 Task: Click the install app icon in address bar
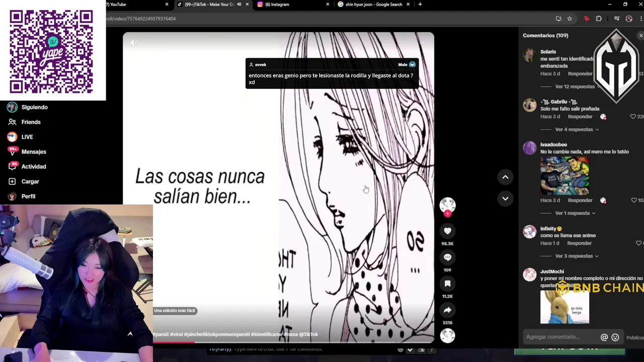558,19
